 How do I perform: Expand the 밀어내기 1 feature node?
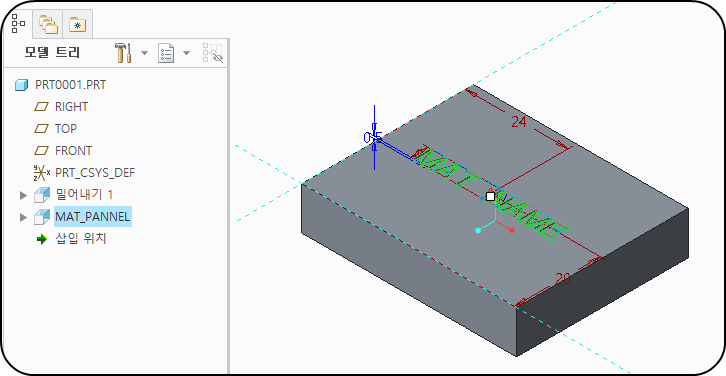tap(23, 195)
